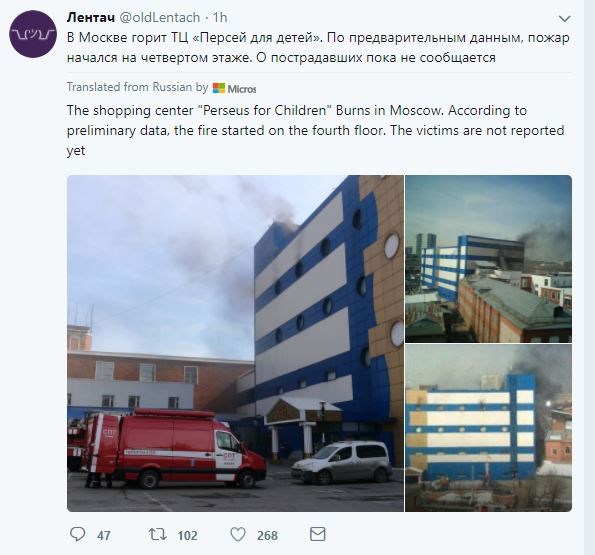Click the original Russian tweet text
The height and width of the screenshot is (555, 595).
pos(318,48)
